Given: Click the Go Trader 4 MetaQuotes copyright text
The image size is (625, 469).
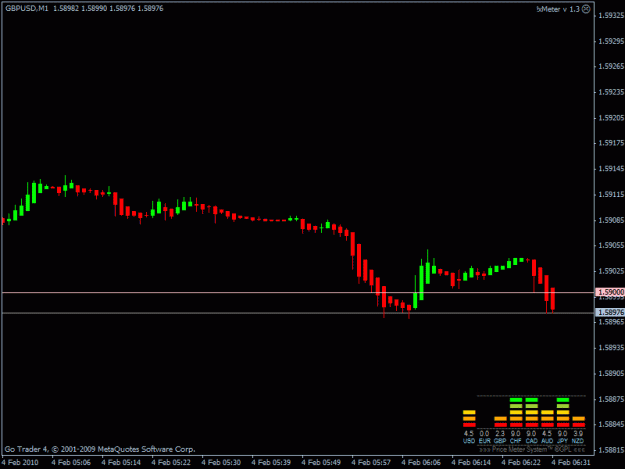Looking at the screenshot, I should (100, 449).
